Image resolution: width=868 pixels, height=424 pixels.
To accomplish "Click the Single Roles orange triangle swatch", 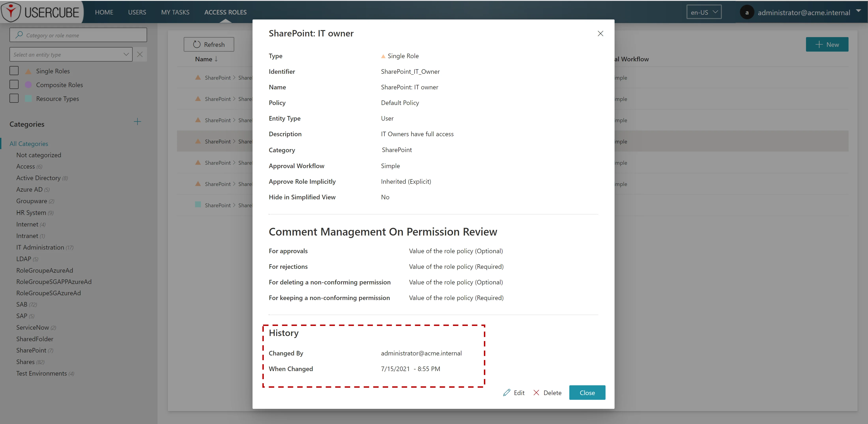I will click(x=28, y=71).
